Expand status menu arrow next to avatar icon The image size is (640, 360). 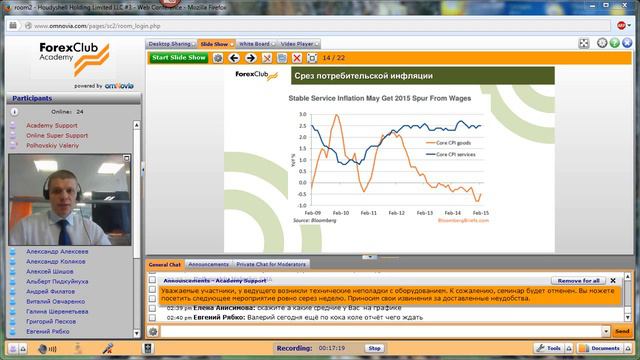[x=23, y=349]
